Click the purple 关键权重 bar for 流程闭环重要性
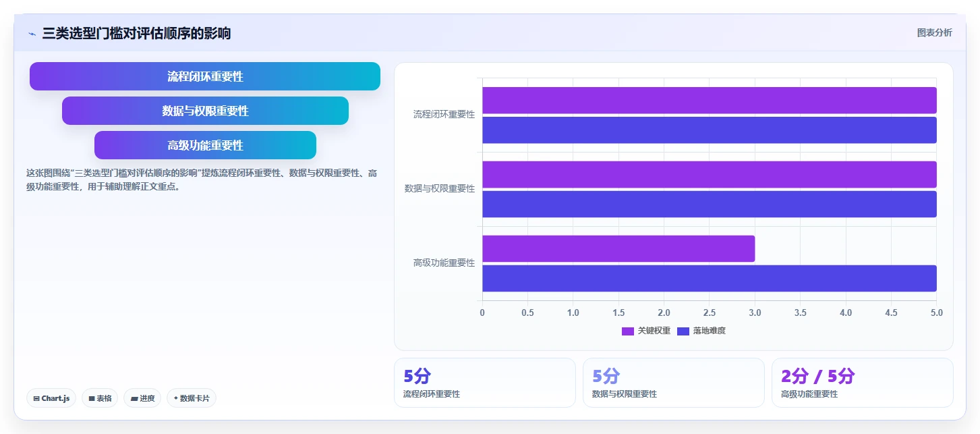Viewport: 980px width, 434px height. [x=710, y=100]
